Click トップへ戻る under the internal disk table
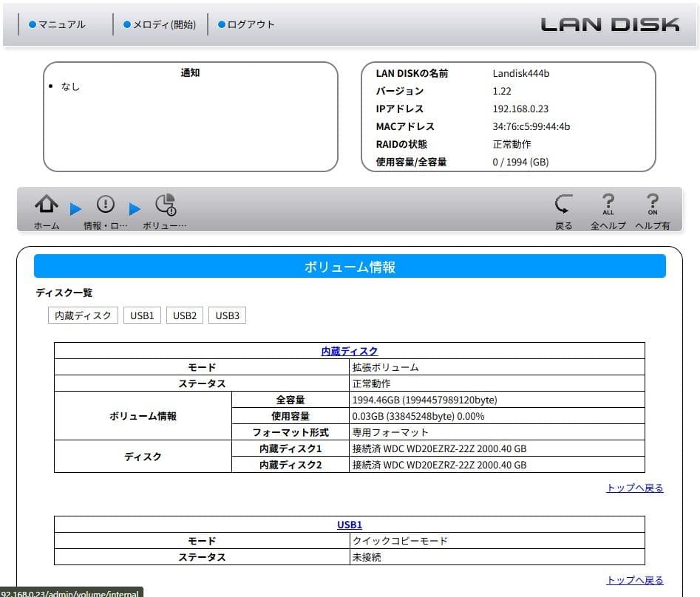 point(633,488)
